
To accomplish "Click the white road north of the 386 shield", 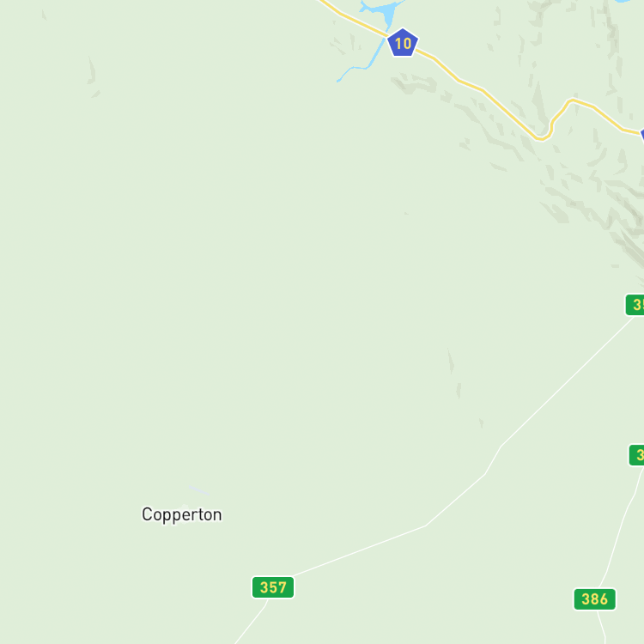I will click(x=623, y=528).
